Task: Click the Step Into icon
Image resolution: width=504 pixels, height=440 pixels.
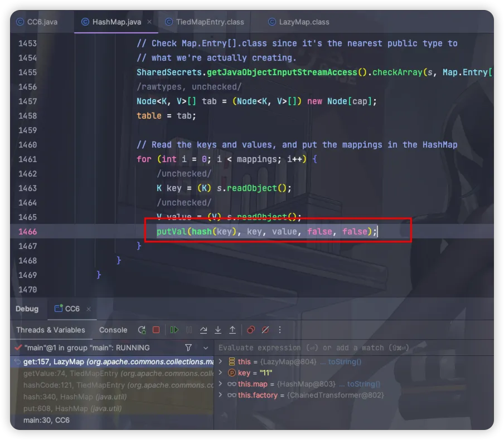Action: pyautogui.click(x=218, y=330)
